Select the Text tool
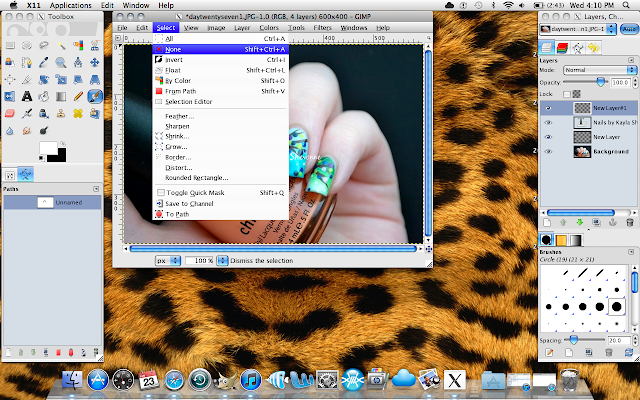This screenshot has height=400, width=640. (27, 96)
